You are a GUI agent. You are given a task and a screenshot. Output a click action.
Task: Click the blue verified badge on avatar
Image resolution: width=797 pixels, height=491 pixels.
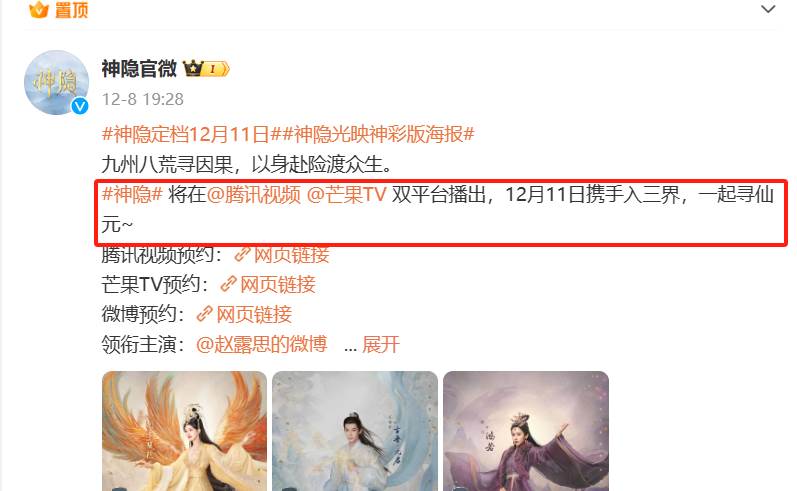[x=80, y=106]
